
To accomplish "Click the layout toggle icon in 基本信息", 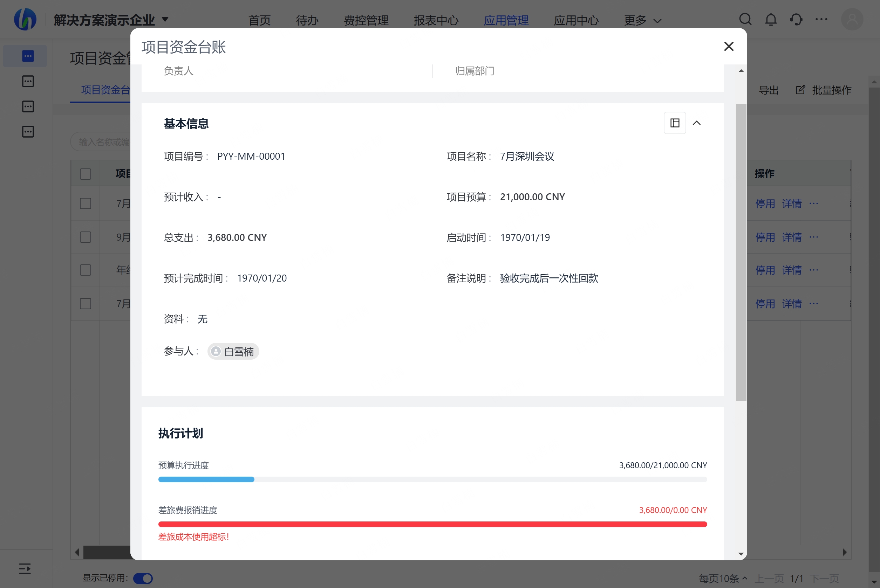I will tap(675, 123).
